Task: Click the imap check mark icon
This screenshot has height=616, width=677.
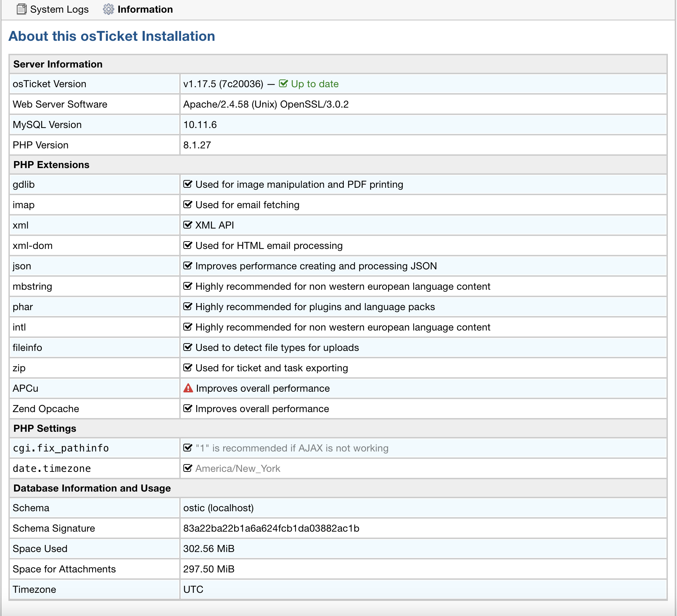Action: point(188,205)
